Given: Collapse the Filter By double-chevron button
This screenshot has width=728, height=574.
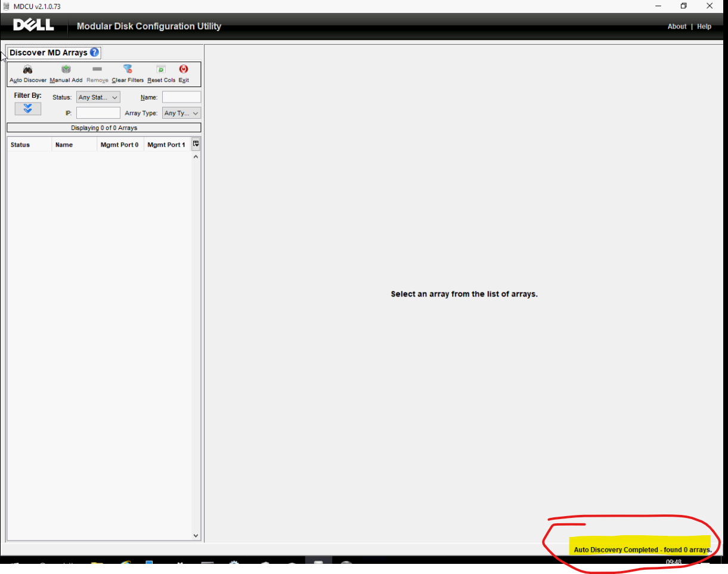Looking at the screenshot, I should (28, 109).
